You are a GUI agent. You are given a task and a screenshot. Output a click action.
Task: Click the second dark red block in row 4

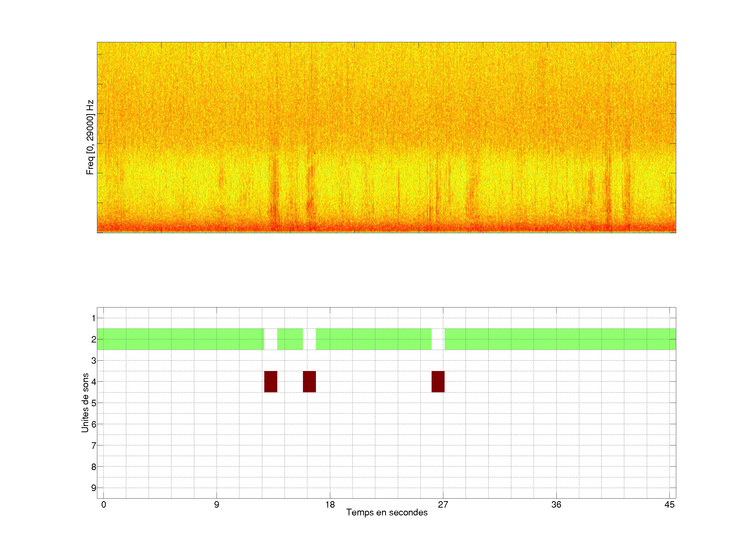(309, 381)
